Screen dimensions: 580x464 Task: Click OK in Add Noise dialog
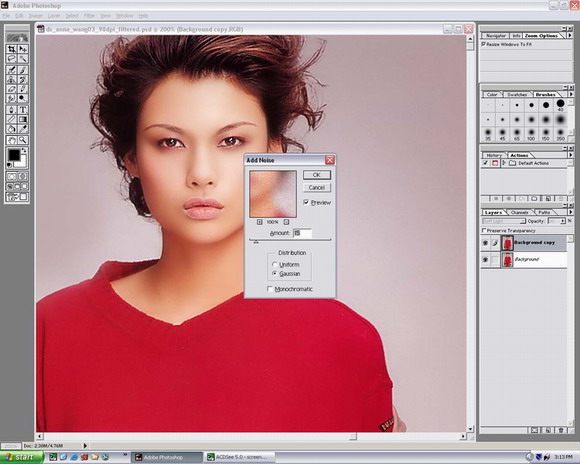point(317,175)
